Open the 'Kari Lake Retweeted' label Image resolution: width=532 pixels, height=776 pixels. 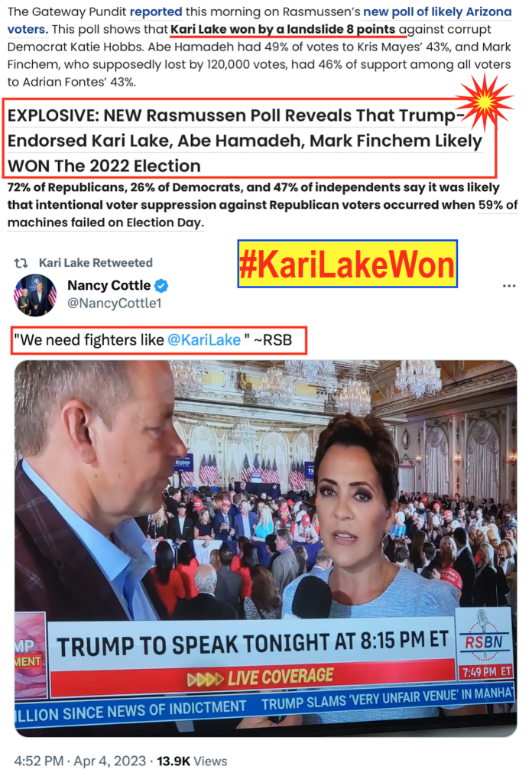tap(96, 263)
